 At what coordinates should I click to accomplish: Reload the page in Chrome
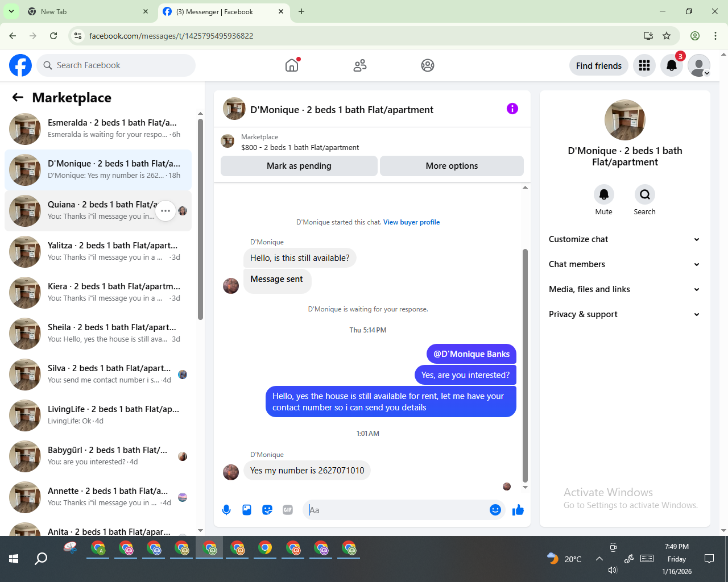[53, 36]
